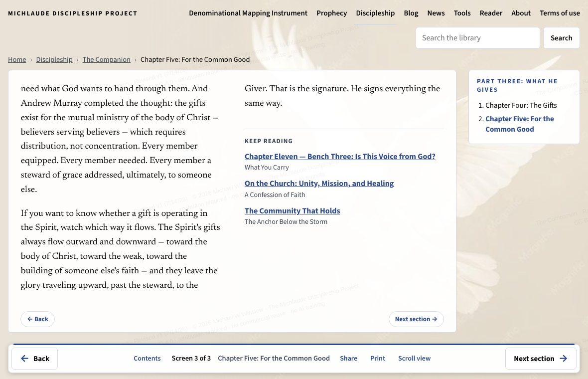This screenshot has width=588, height=379.
Task: Click the 'Screen 3 of 3' indicator
Action: click(191, 359)
